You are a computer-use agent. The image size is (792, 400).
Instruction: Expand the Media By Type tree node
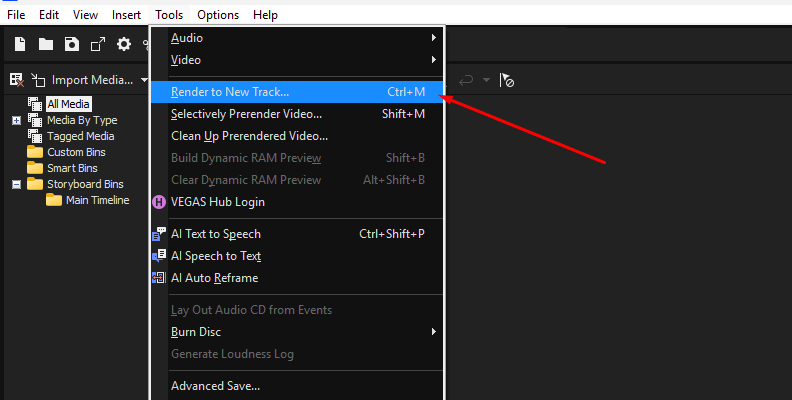coord(16,120)
